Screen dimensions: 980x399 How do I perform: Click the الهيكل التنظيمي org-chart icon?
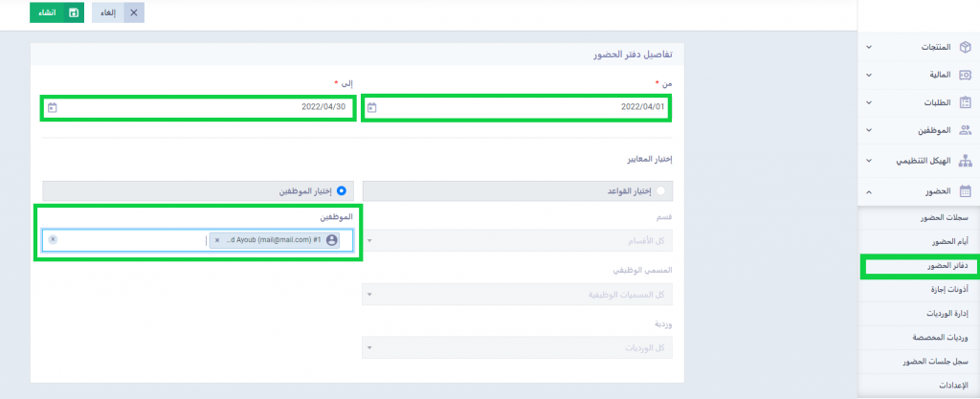(965, 162)
